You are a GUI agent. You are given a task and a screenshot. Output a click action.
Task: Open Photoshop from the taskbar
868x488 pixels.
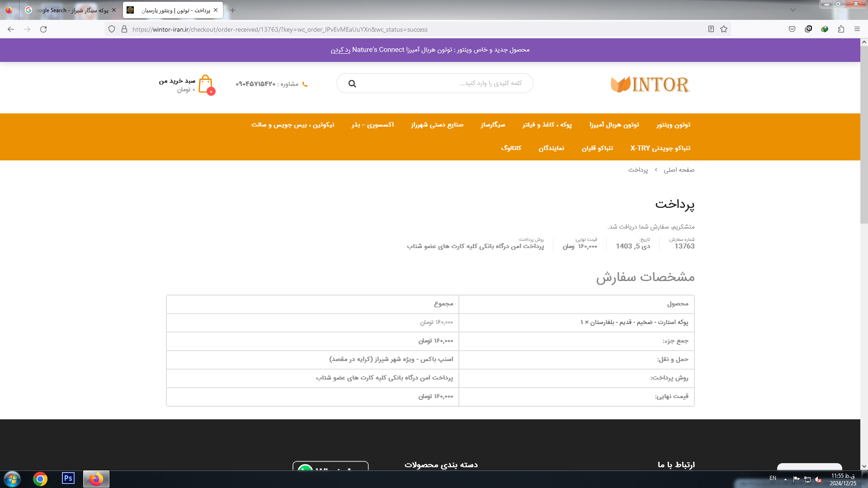[x=68, y=479]
